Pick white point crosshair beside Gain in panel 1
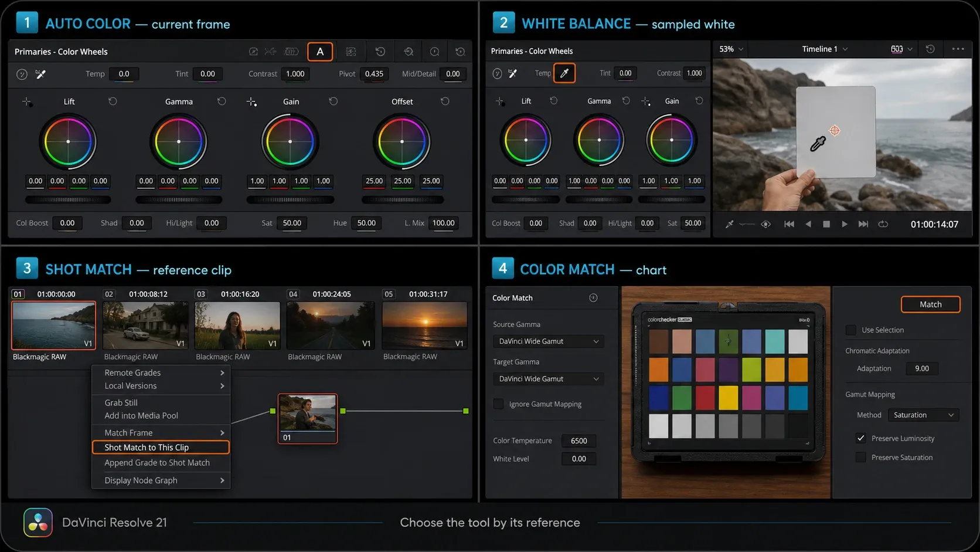 click(x=251, y=102)
